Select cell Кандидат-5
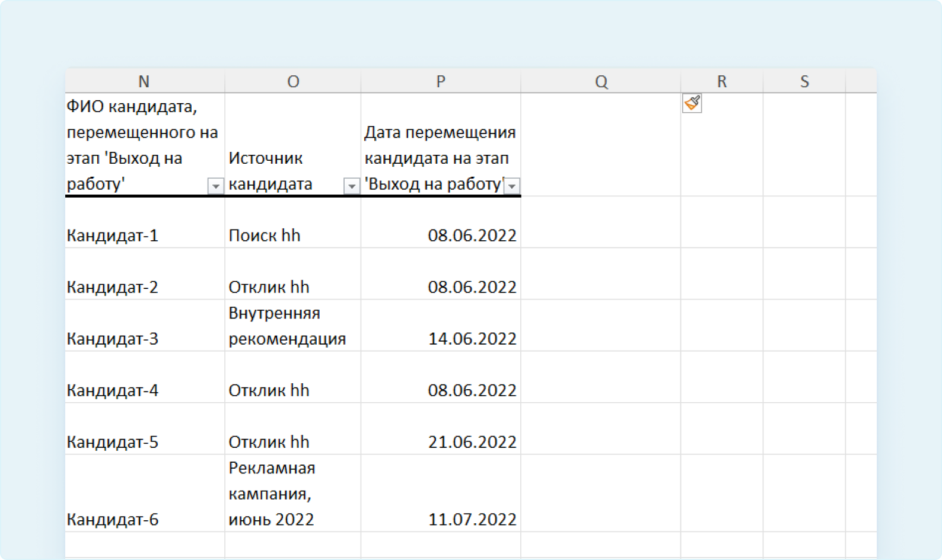This screenshot has height=560, width=942. 145,428
